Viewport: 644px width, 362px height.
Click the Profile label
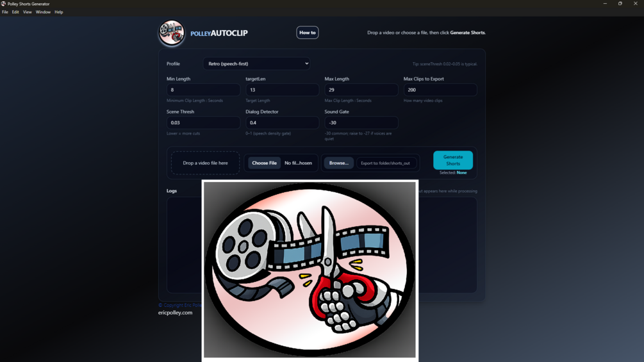point(173,63)
